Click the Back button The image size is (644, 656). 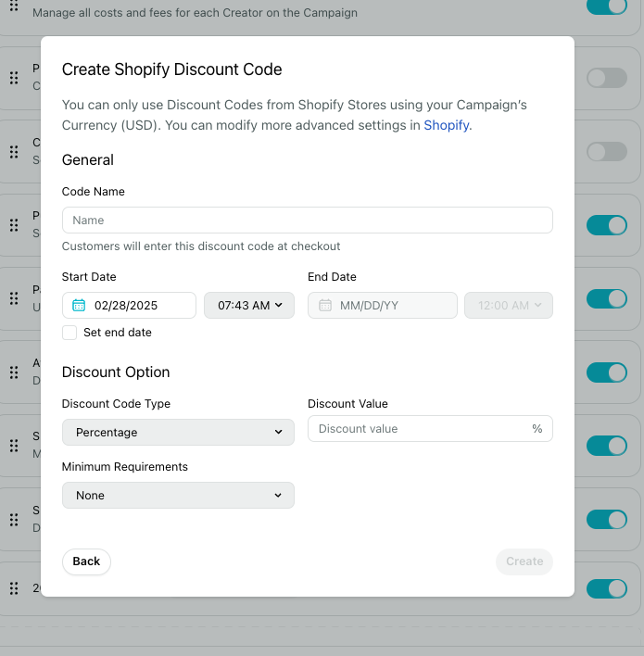86,561
